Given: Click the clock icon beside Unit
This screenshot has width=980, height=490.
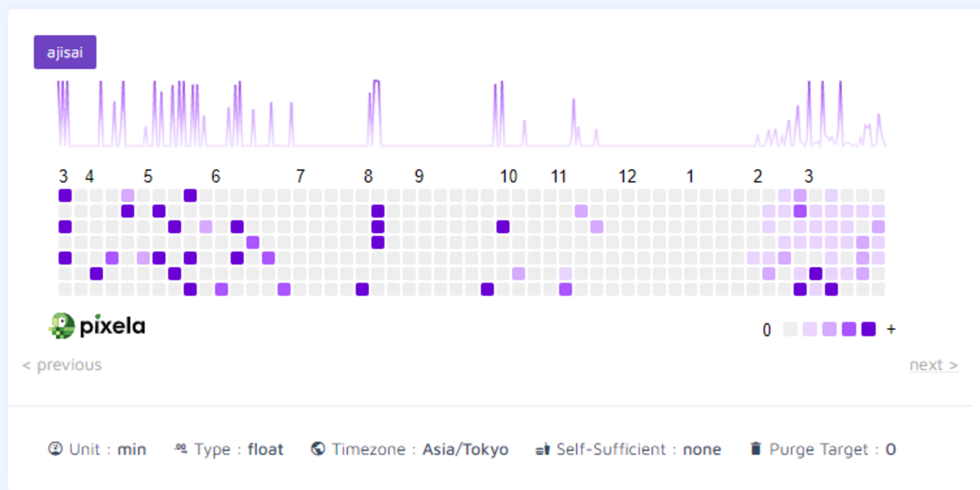Looking at the screenshot, I should click(55, 449).
